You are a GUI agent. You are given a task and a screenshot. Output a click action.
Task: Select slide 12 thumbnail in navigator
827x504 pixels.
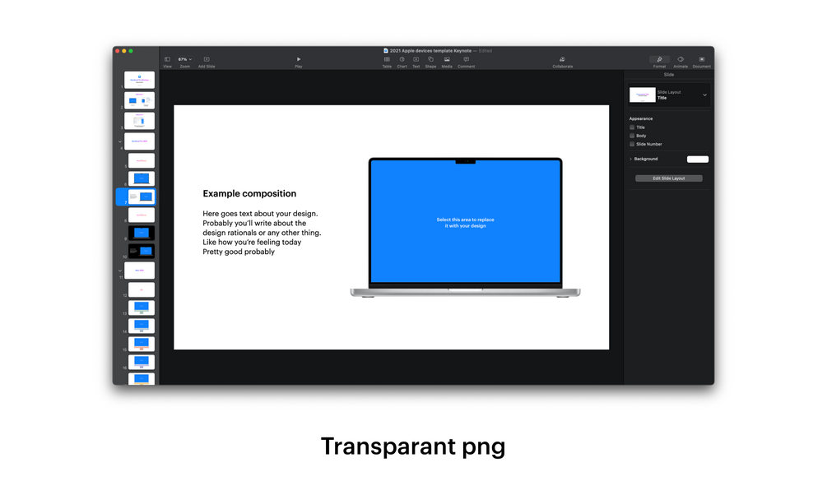[x=142, y=289]
